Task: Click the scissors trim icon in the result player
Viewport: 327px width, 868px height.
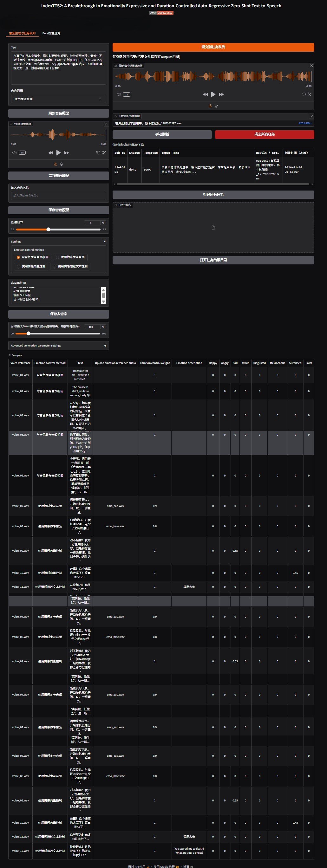Action: 309,94
